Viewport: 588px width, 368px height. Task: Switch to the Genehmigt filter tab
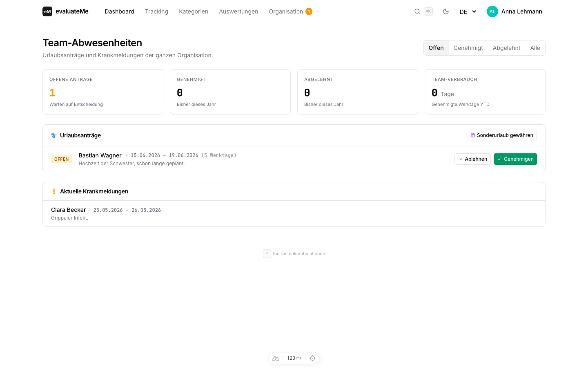click(468, 48)
